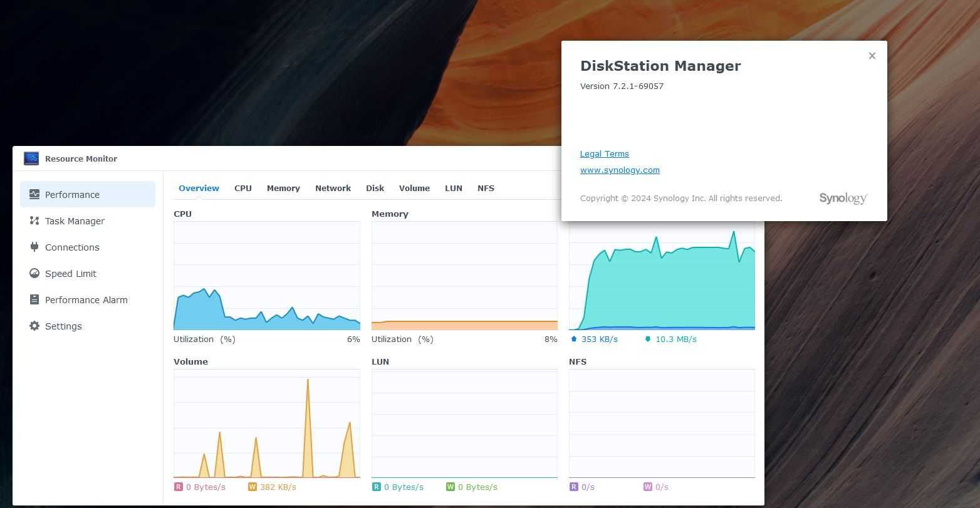980x508 pixels.
Task: Switch to the Disk tab
Action: (x=375, y=188)
